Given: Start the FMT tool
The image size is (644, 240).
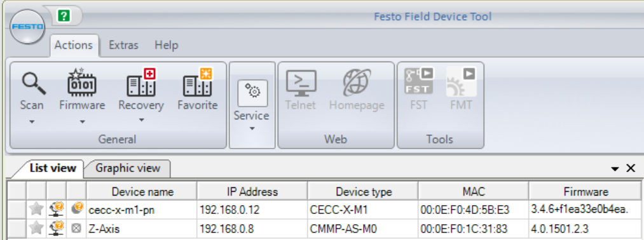Looking at the screenshot, I should (x=462, y=82).
